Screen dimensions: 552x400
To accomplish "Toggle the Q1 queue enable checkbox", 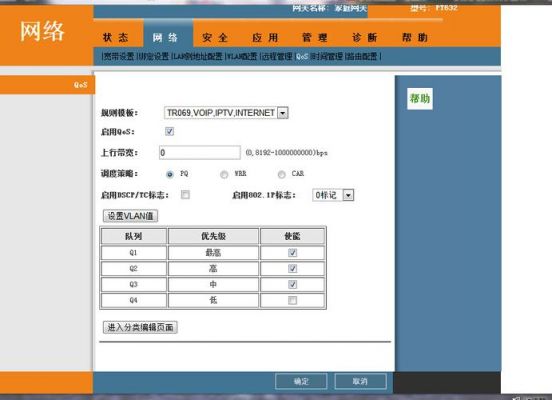I will pos(292,252).
